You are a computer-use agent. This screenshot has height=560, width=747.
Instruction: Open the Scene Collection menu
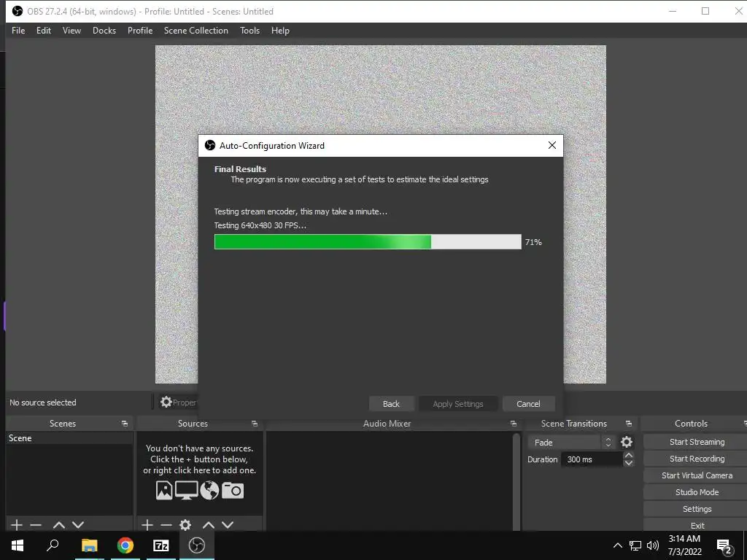pos(196,31)
